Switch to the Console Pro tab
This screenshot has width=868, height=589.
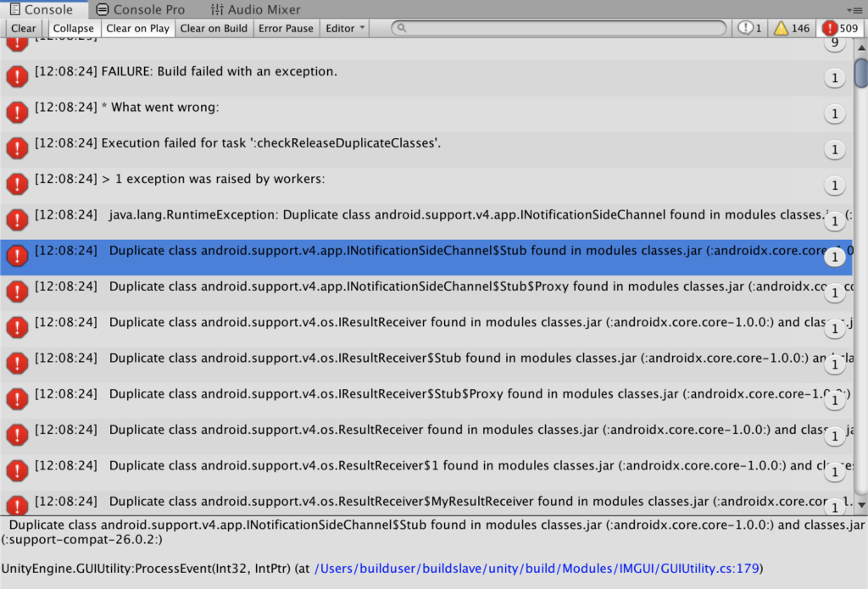(x=140, y=9)
